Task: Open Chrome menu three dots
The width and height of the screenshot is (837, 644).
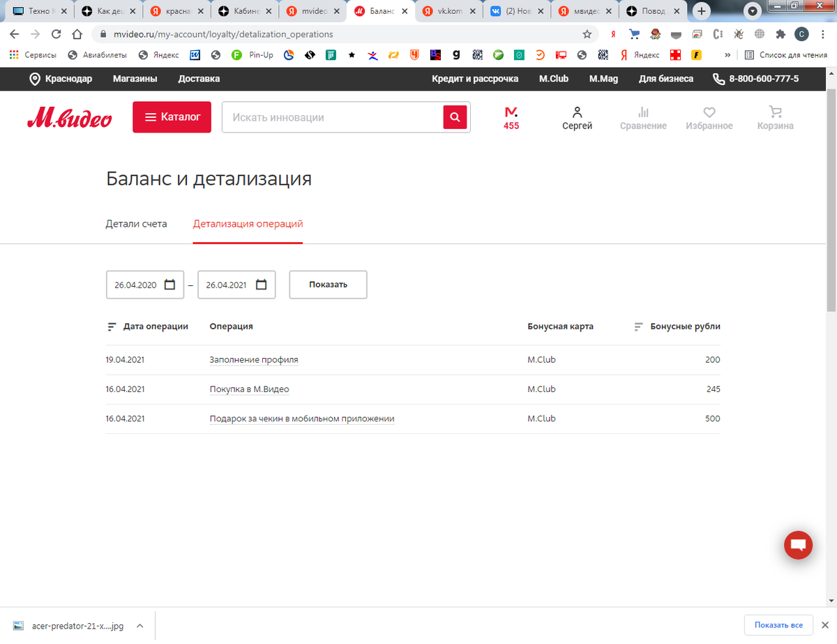Action: [822, 34]
